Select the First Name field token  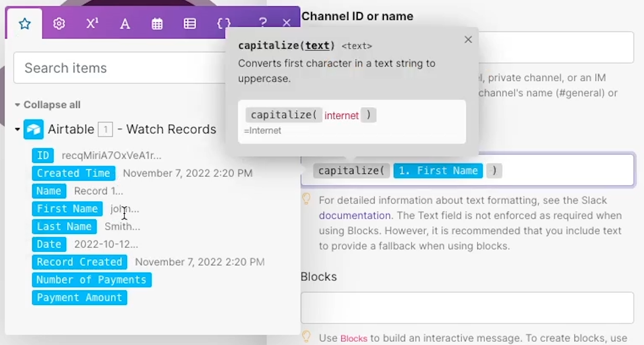67,208
